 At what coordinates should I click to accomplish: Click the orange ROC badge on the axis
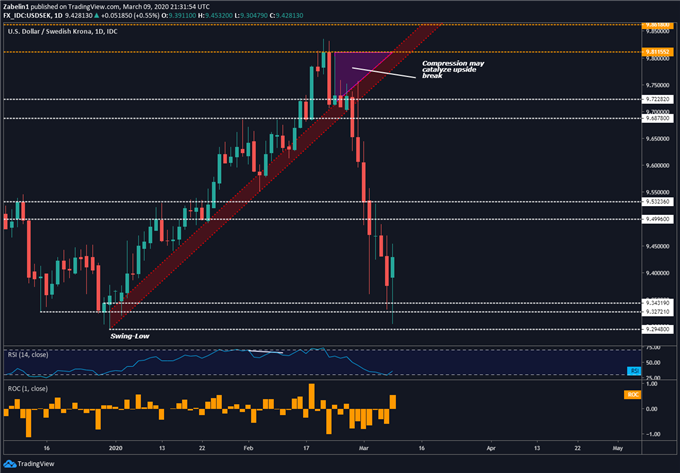tap(632, 395)
